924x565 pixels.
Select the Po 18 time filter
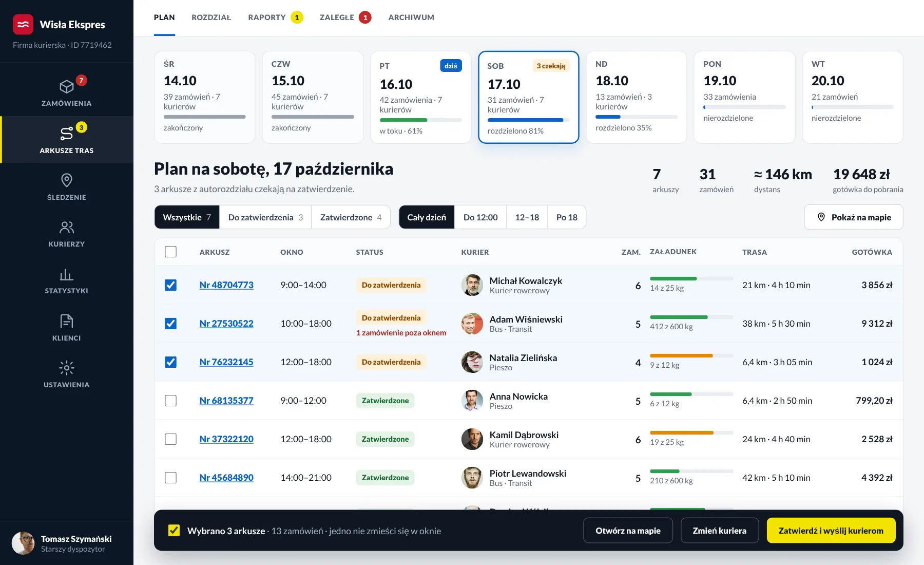coord(567,217)
